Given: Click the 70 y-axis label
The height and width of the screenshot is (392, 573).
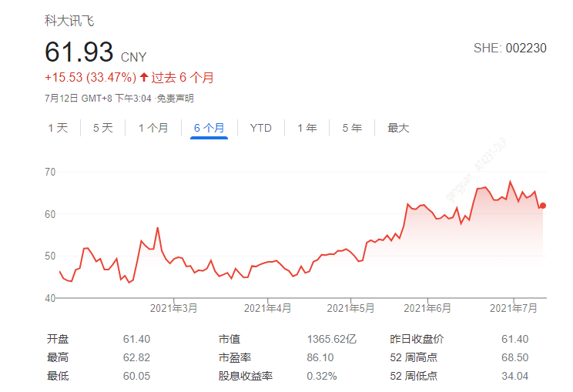Looking at the screenshot, I should [50, 172].
